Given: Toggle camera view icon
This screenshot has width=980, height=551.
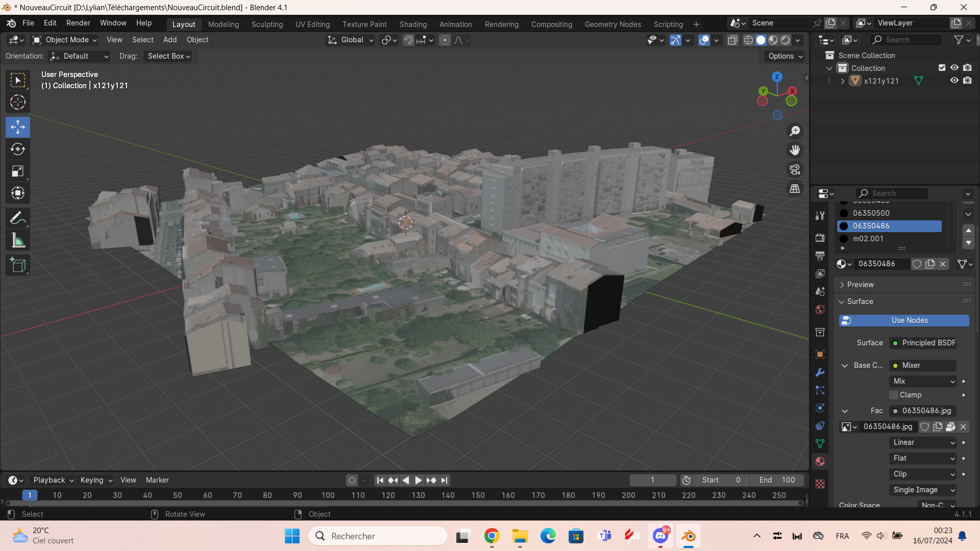Looking at the screenshot, I should 795,169.
